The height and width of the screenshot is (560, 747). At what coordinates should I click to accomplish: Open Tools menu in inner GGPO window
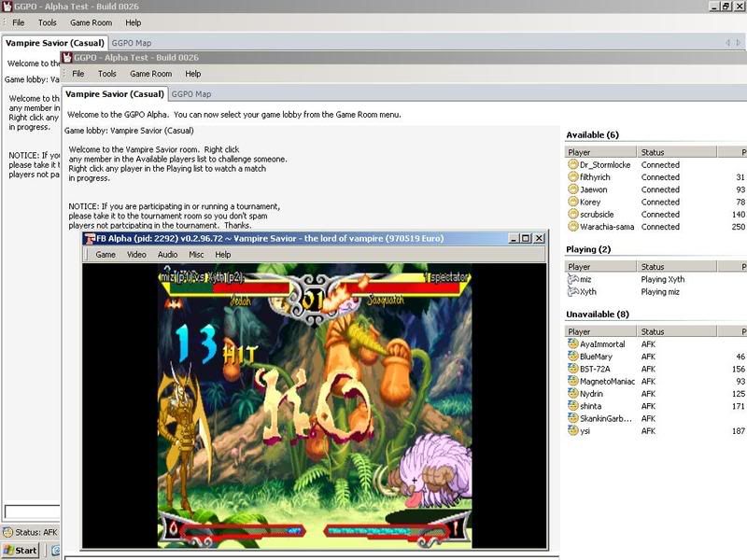click(x=107, y=74)
